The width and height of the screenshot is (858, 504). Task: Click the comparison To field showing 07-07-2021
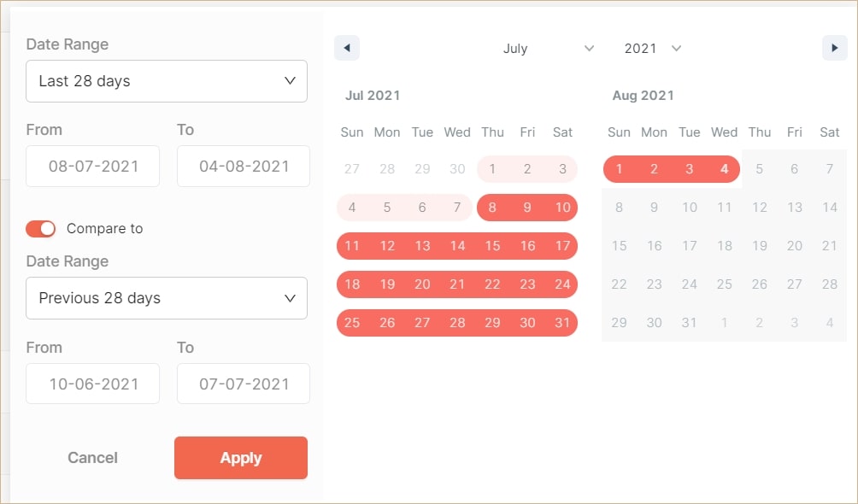tap(243, 384)
